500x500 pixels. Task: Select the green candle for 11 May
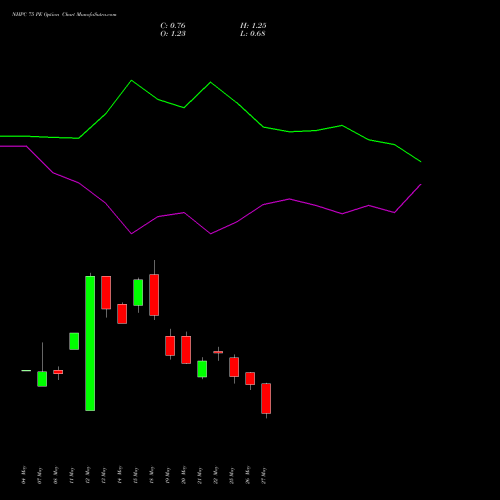(74, 341)
